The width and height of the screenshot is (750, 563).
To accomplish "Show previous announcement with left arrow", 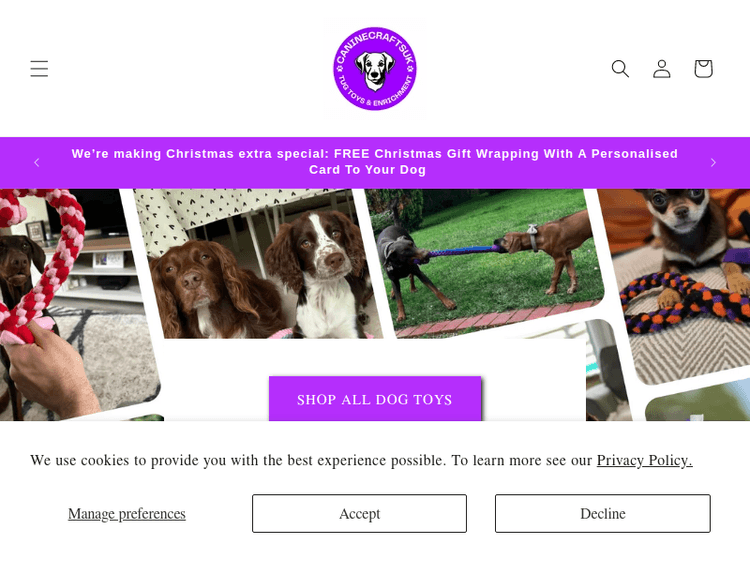I will coord(37,163).
